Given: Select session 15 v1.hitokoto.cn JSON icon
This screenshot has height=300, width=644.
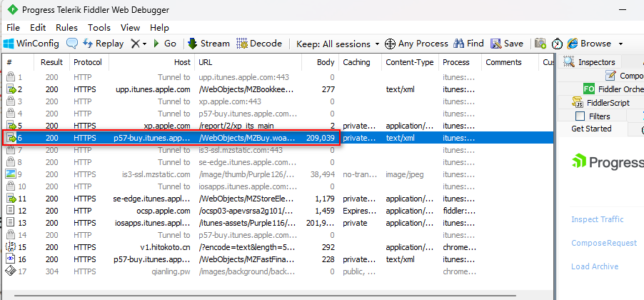Looking at the screenshot, I should point(10,247).
